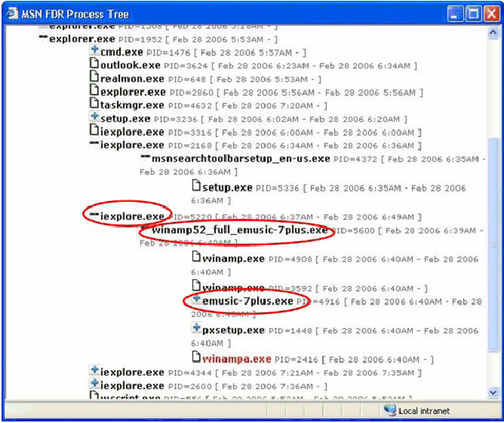The height and width of the screenshot is (423, 504).
Task: Click the MSN FDR Process Tree title icon
Action: [13, 13]
